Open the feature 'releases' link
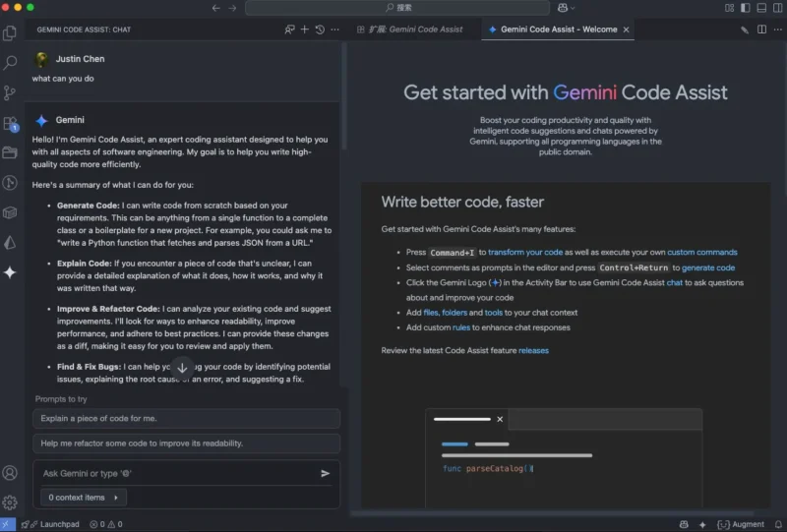787x532 pixels. 533,350
